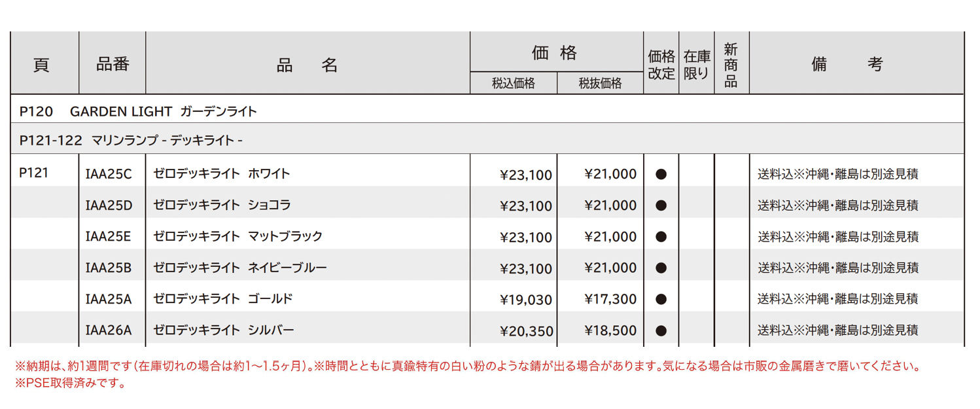Click the ¥20,350 tax-included price
The width and height of the screenshot is (980, 409).
pyautogui.click(x=526, y=331)
